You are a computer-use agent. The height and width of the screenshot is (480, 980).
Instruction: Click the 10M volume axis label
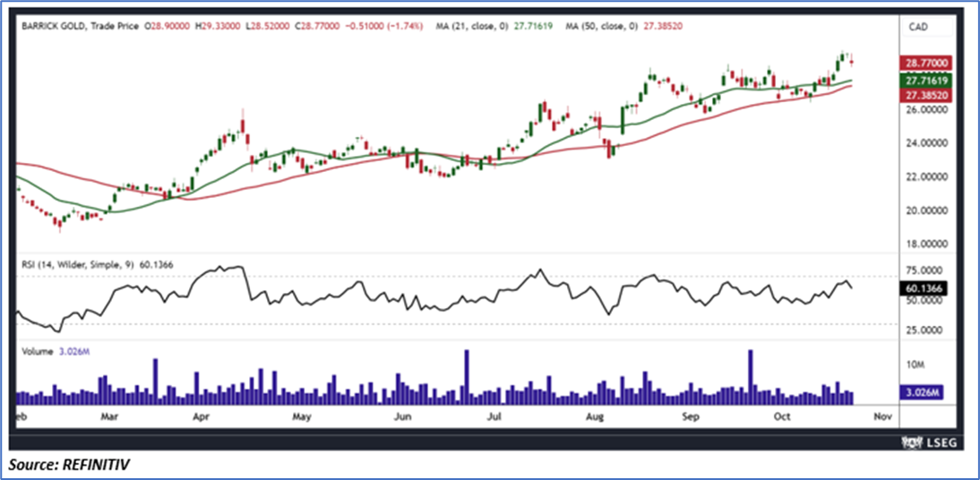coord(916,364)
